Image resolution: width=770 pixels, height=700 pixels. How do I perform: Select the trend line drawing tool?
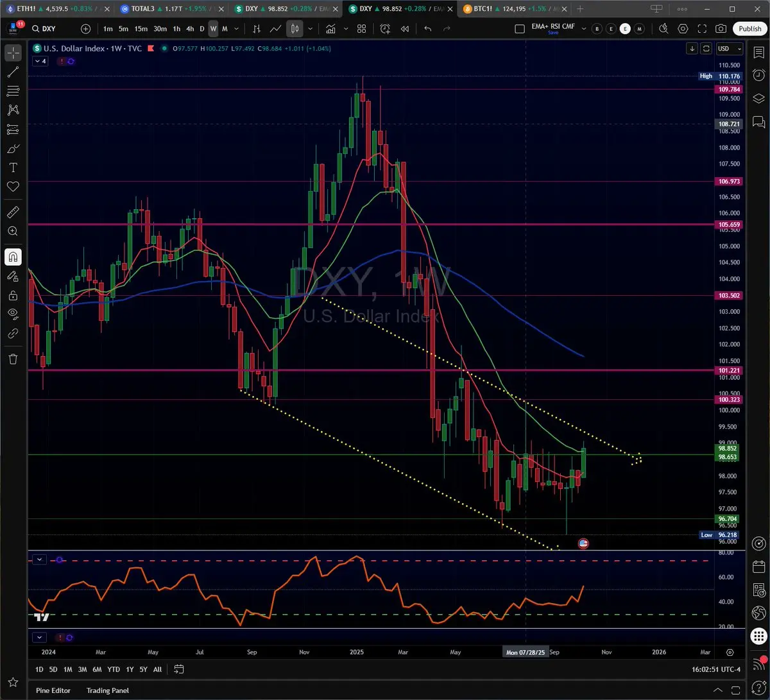[13, 72]
